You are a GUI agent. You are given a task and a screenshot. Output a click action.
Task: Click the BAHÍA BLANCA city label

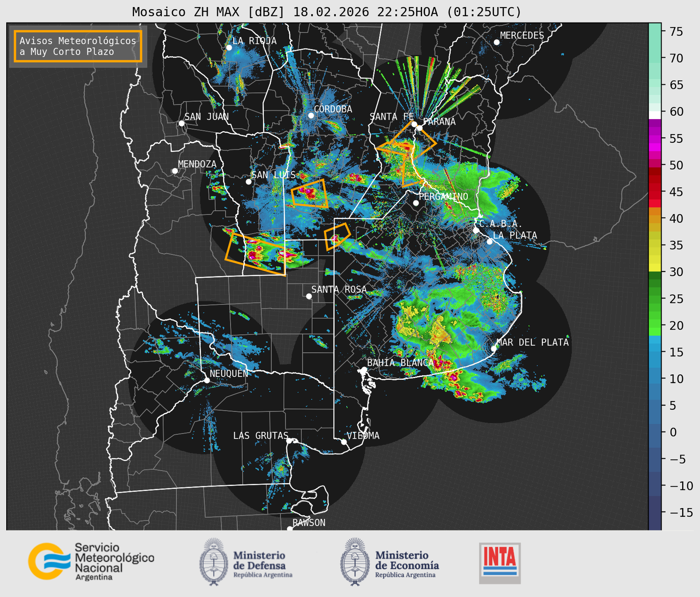[400, 363]
